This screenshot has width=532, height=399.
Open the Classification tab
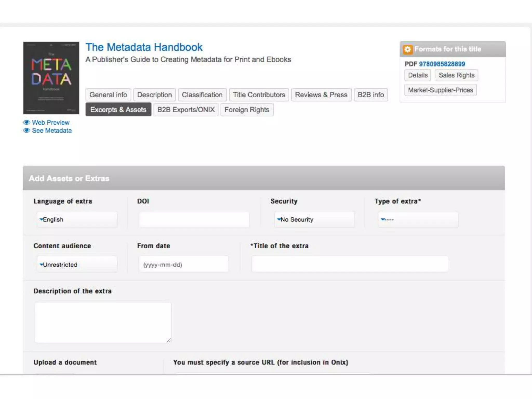tap(202, 95)
